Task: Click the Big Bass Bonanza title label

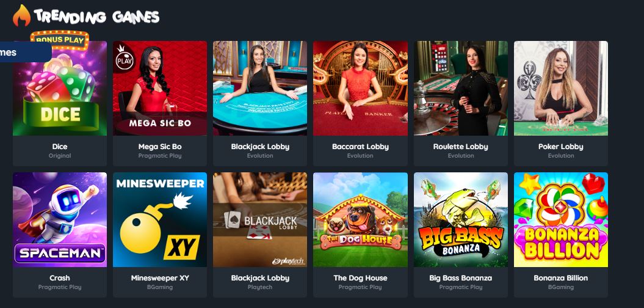Action: click(460, 278)
